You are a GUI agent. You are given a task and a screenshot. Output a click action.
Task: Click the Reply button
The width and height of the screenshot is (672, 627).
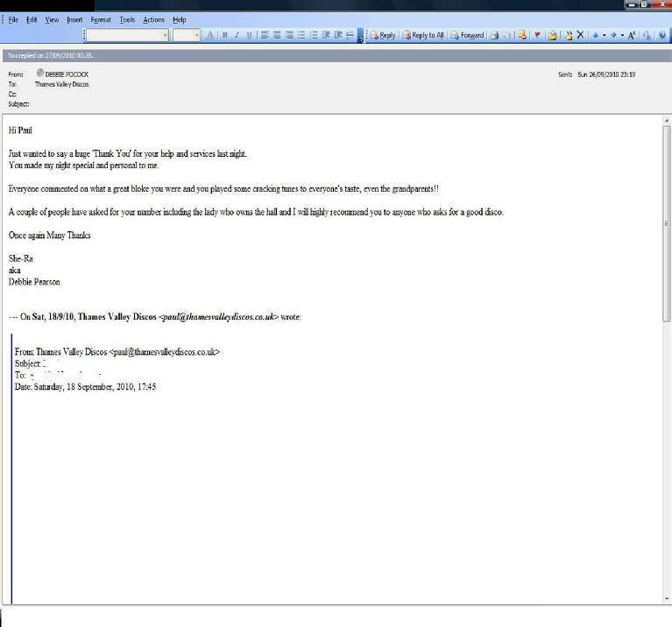[382, 35]
